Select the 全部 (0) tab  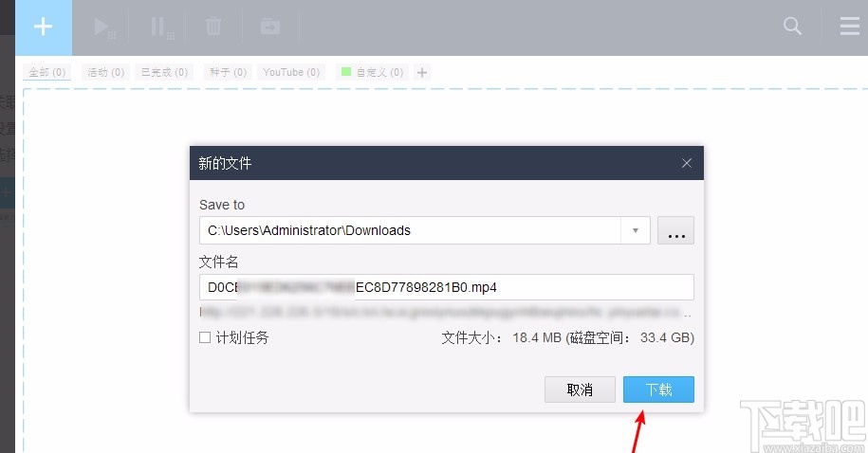click(47, 72)
